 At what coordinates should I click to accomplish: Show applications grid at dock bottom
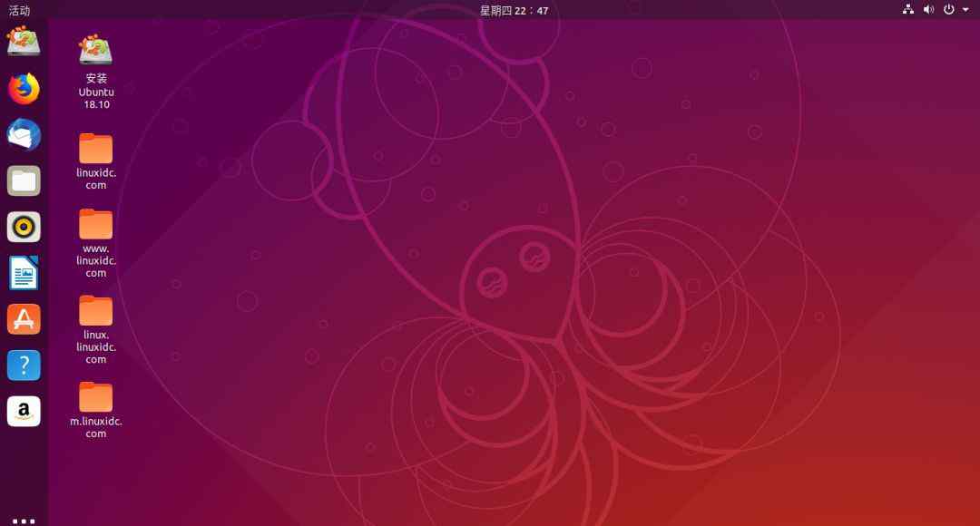point(24,521)
